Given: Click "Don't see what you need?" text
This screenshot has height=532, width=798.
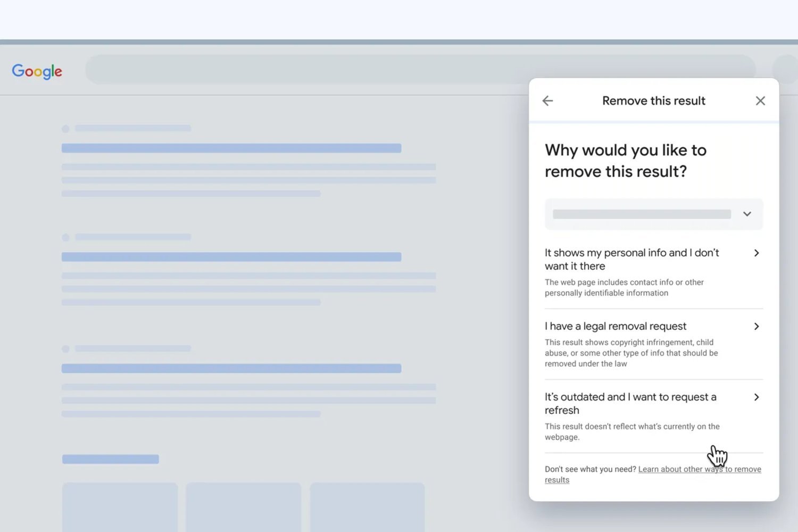Looking at the screenshot, I should (x=590, y=469).
